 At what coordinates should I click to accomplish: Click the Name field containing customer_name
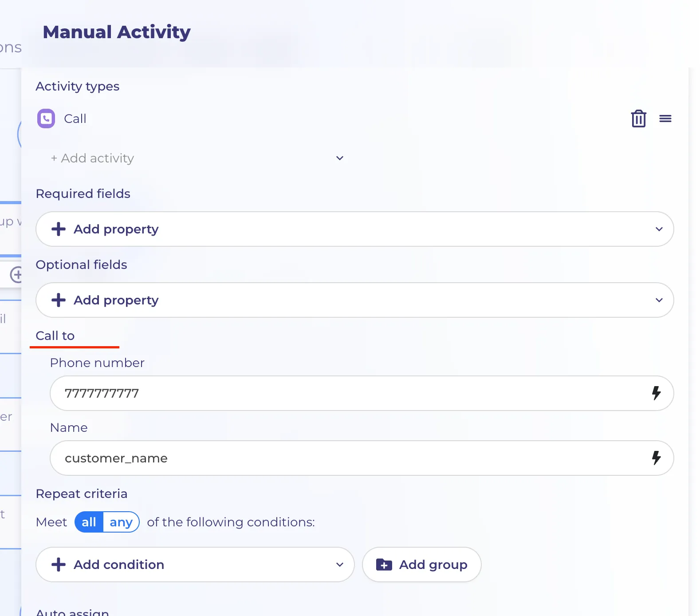(362, 458)
